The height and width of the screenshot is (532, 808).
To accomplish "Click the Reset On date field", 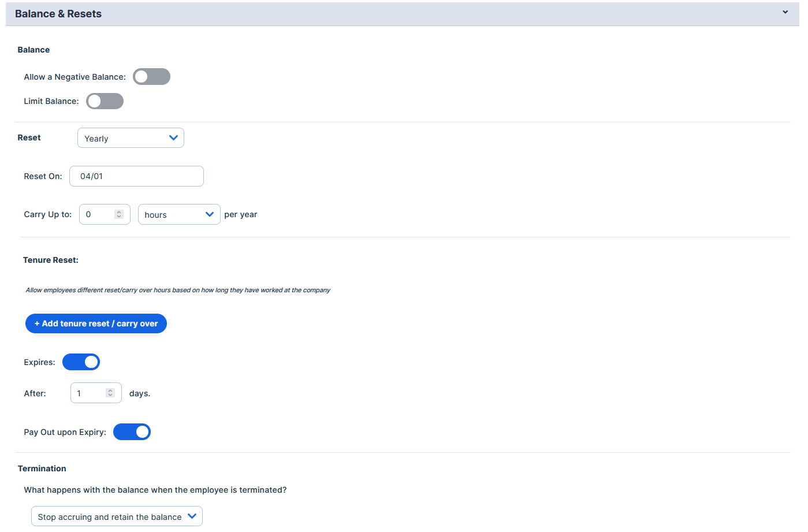I will [136, 176].
